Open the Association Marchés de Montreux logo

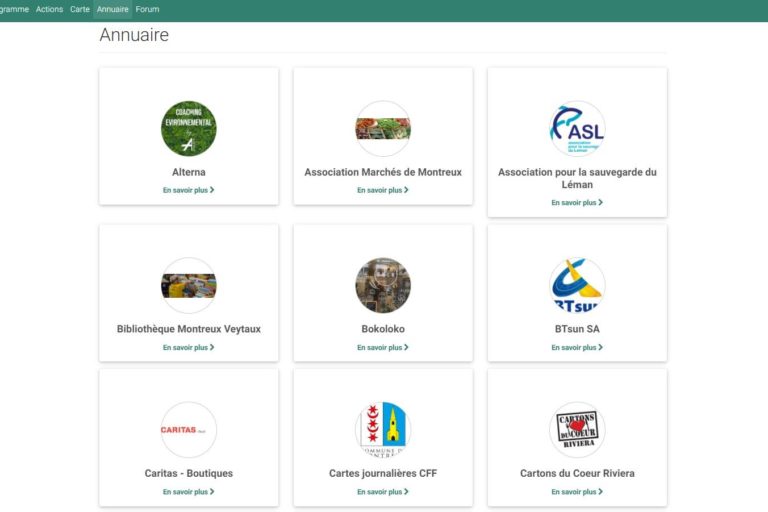click(x=383, y=129)
